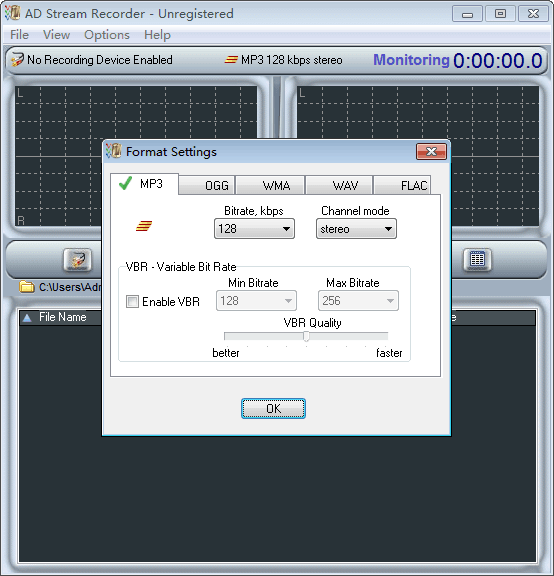Click the File Name column header
This screenshot has width=554, height=576.
click(62, 317)
